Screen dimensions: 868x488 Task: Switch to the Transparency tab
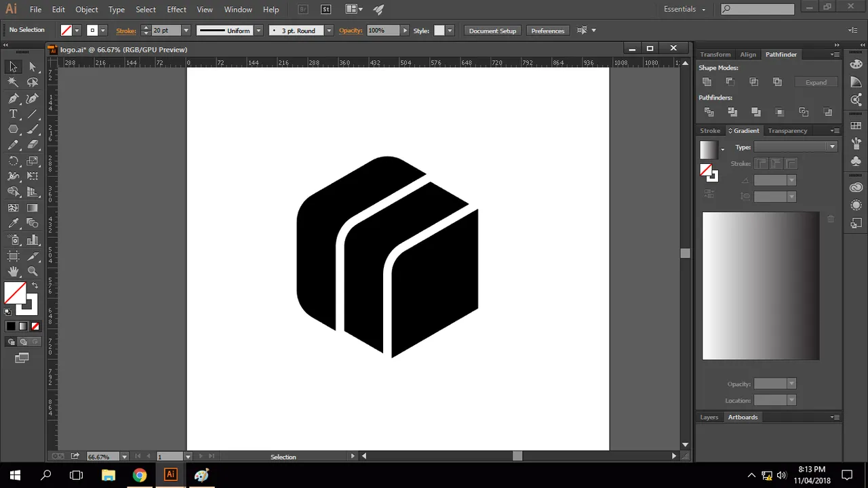[x=787, y=131]
